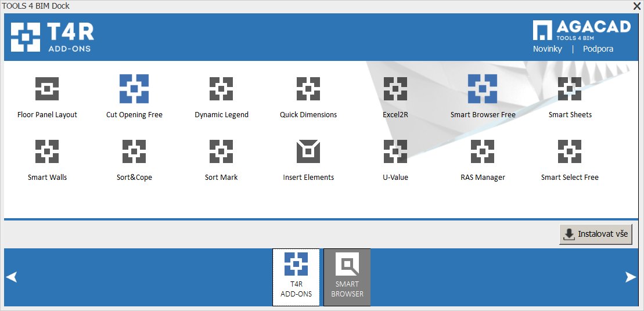644x311 pixels.
Task: Open the Novinky link
Action: click(548, 49)
